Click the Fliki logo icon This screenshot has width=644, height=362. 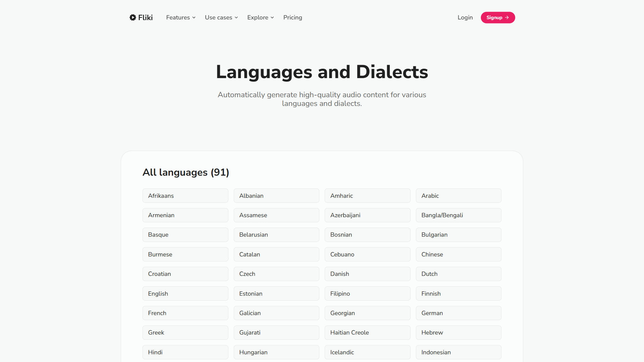[x=133, y=17]
